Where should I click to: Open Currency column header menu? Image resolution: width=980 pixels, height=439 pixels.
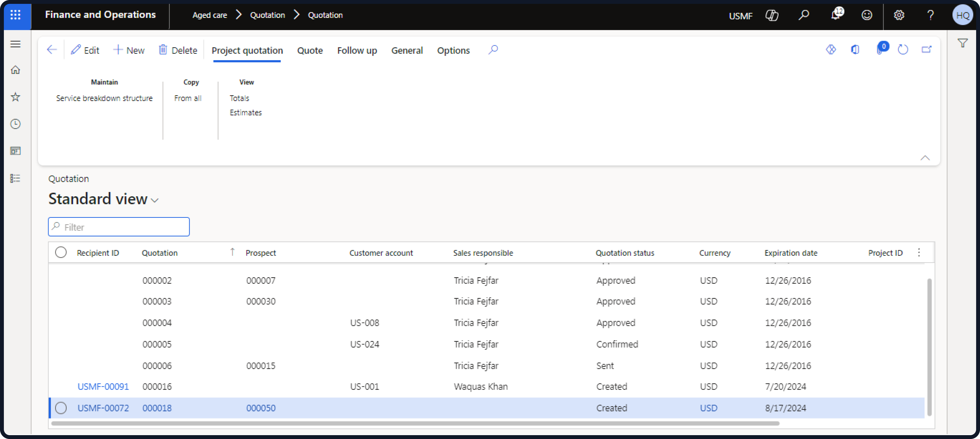(714, 253)
